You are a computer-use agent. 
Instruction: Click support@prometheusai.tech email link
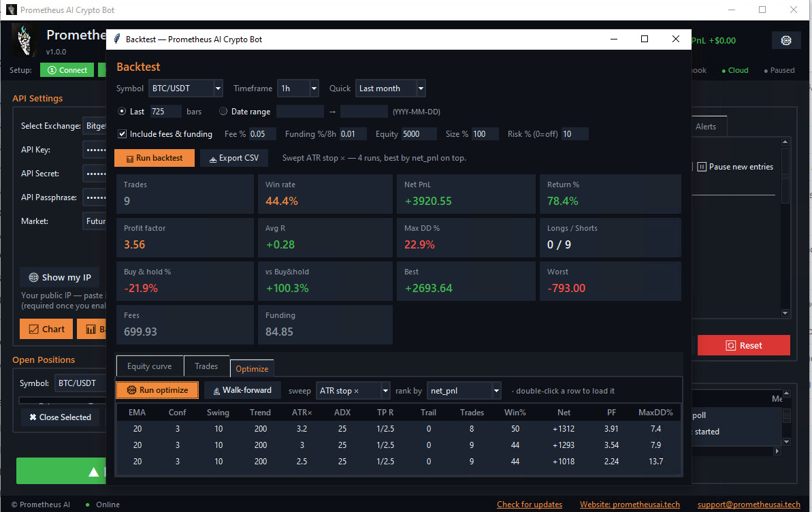pos(749,505)
